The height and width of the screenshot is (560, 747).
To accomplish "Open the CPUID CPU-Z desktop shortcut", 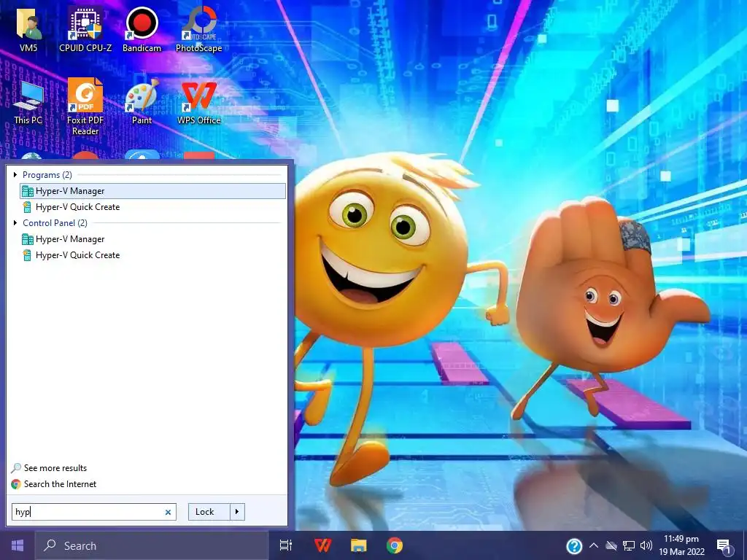I will tap(85, 28).
